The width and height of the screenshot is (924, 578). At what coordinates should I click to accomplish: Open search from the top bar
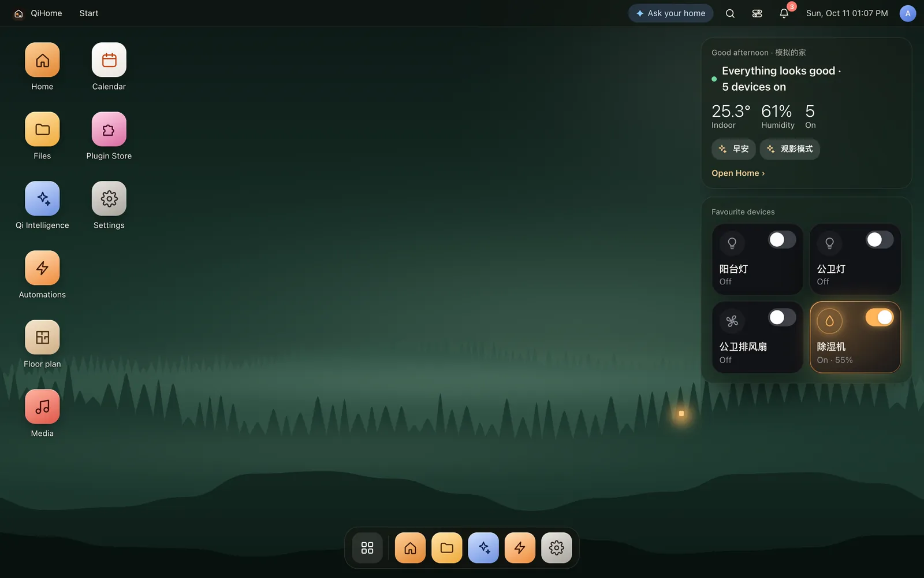[730, 13]
